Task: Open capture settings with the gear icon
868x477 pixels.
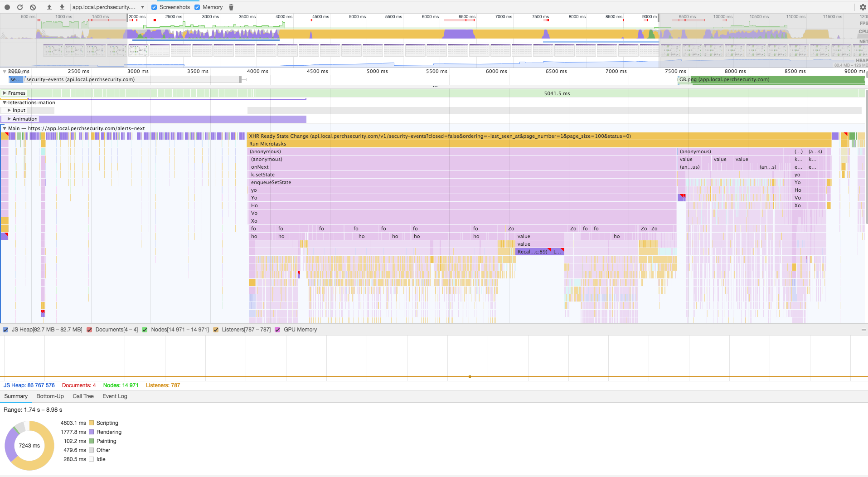Action: [863, 7]
